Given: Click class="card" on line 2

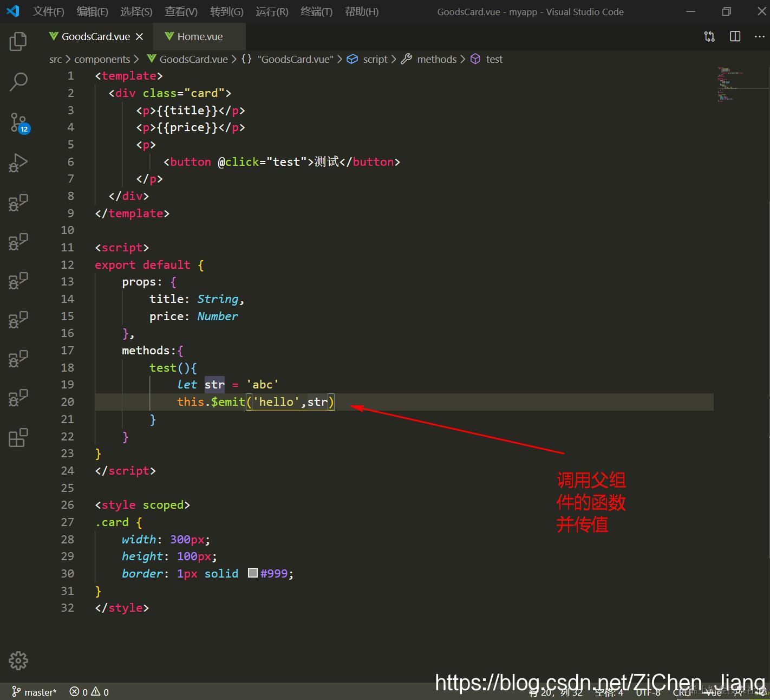Looking at the screenshot, I should tap(184, 93).
